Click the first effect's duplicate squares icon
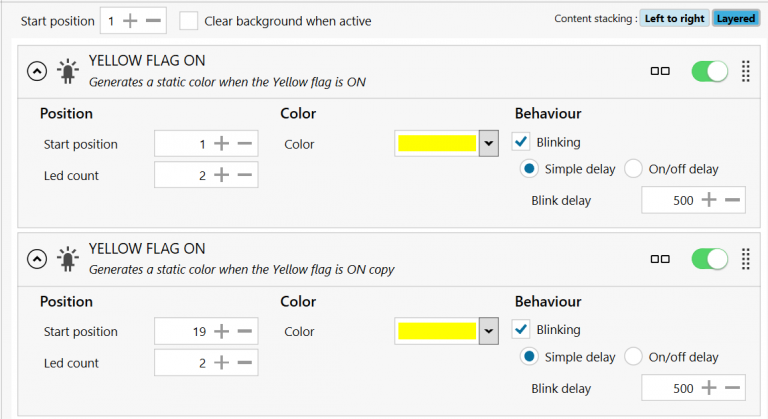The width and height of the screenshot is (768, 419). [659, 72]
